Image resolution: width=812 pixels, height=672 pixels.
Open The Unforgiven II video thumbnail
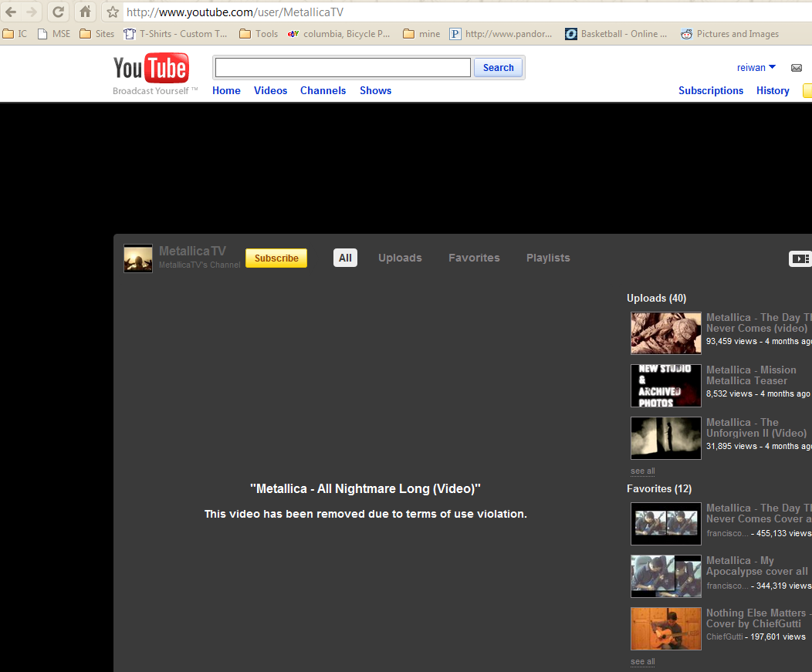point(665,438)
